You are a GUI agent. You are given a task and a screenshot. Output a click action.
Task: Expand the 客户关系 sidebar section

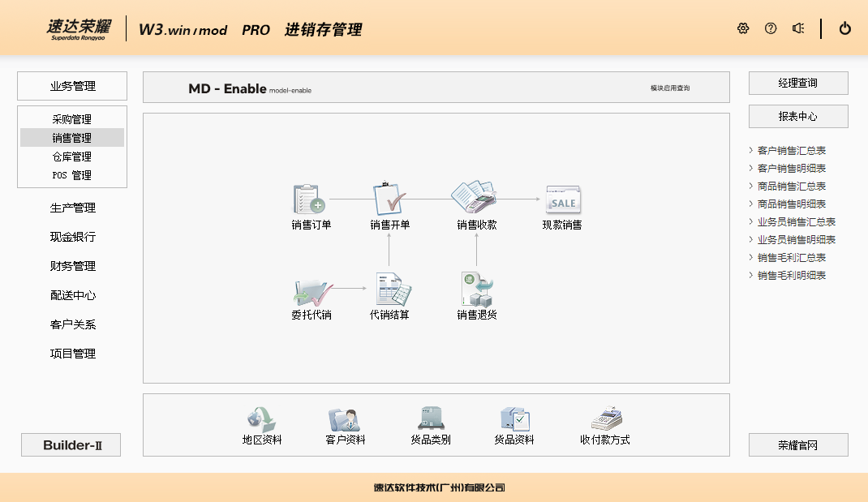72,324
